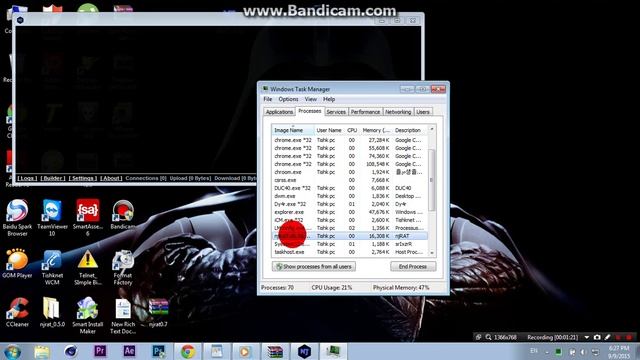Open the Windows Start menu orb
640x360 pixels.
coord(13,352)
